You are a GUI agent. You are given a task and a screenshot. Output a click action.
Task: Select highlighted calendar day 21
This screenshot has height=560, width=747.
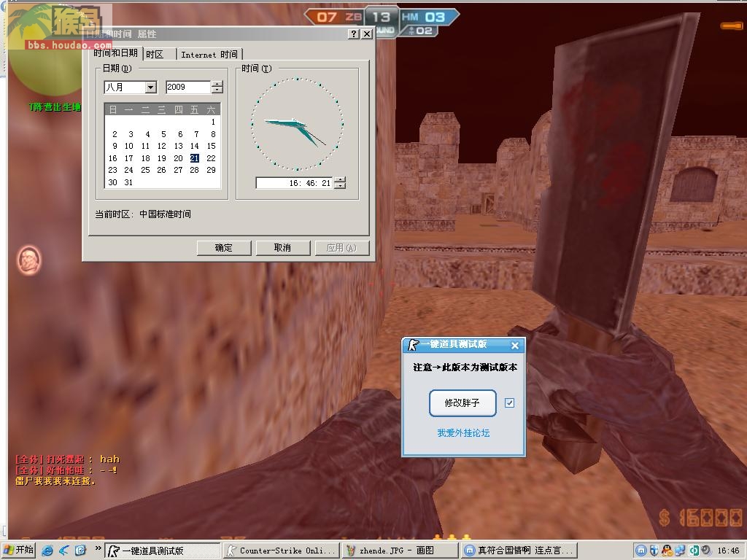pyautogui.click(x=194, y=158)
